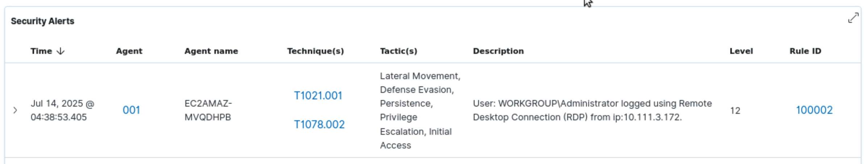Click the level 12 cell
Viewport: 868px width, 164px height.
(735, 111)
